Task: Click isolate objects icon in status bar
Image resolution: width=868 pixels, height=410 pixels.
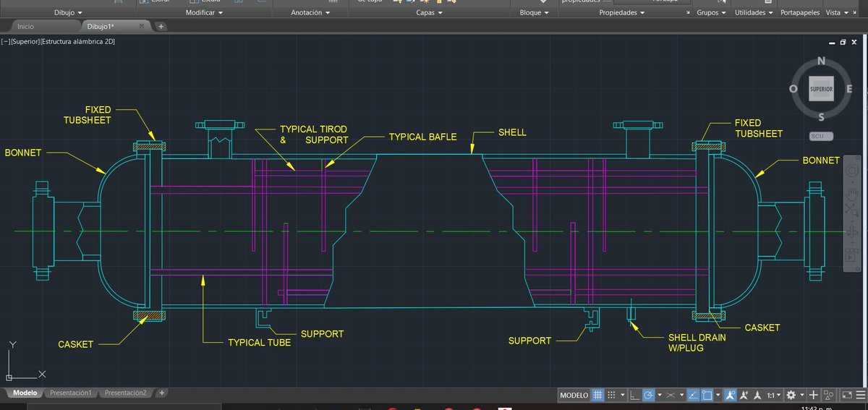Action: (x=828, y=396)
